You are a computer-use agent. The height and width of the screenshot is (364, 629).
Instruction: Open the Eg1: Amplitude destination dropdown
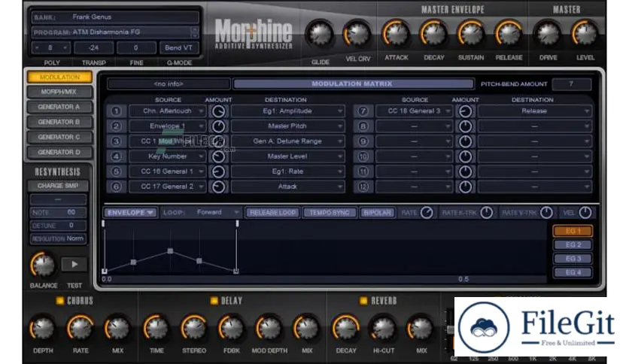[x=287, y=111]
